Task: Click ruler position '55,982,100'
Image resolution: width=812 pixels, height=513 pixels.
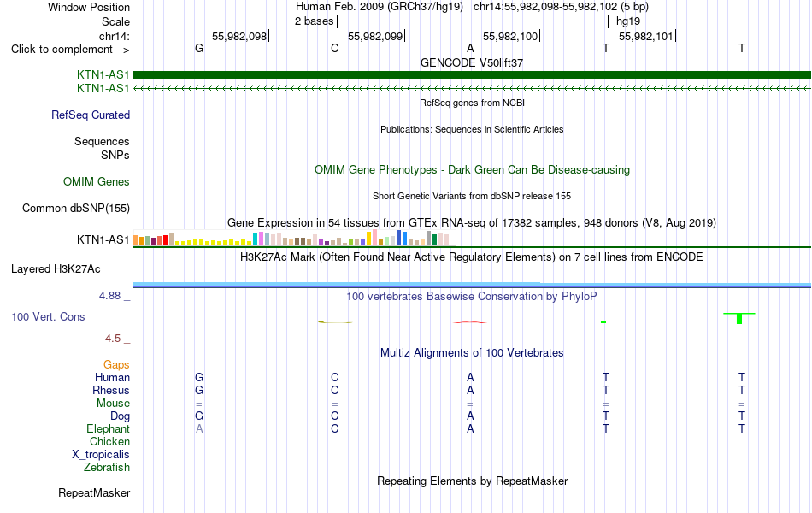Action: pos(510,36)
